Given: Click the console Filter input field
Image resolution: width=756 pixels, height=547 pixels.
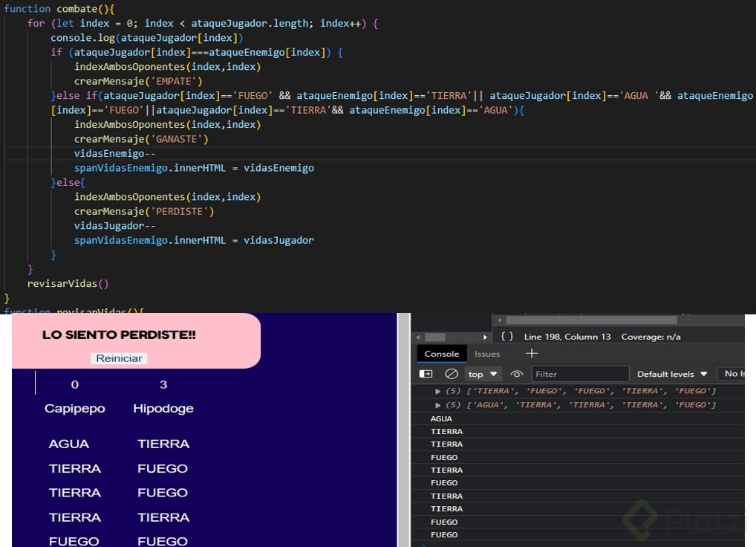Looking at the screenshot, I should click(580, 374).
